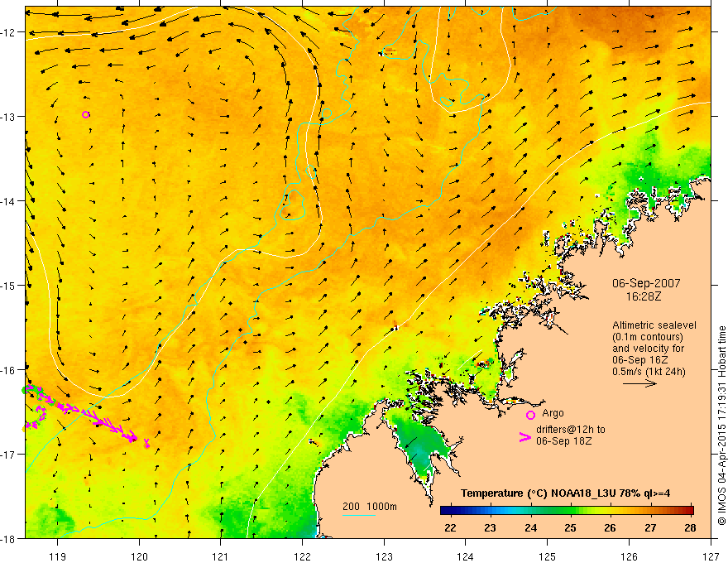Click latitude axis label -14

click(9, 201)
